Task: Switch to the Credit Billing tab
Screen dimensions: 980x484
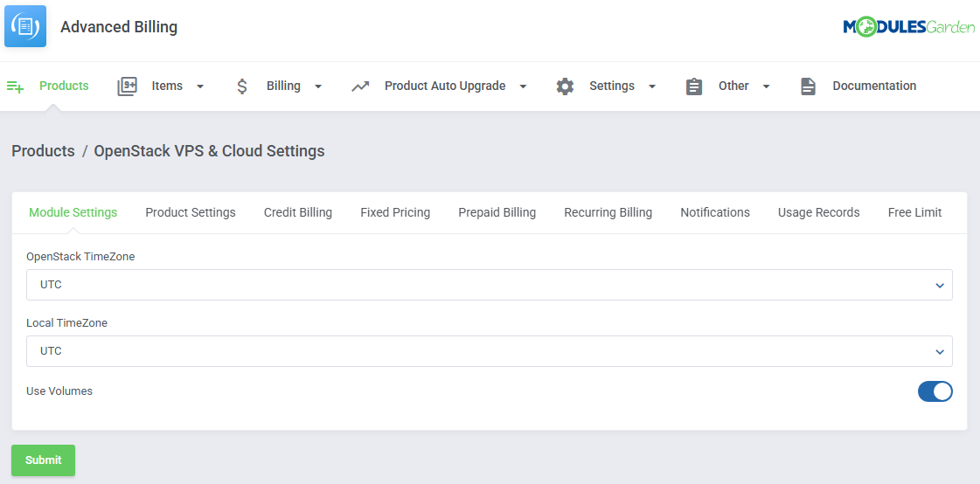Action: point(298,212)
